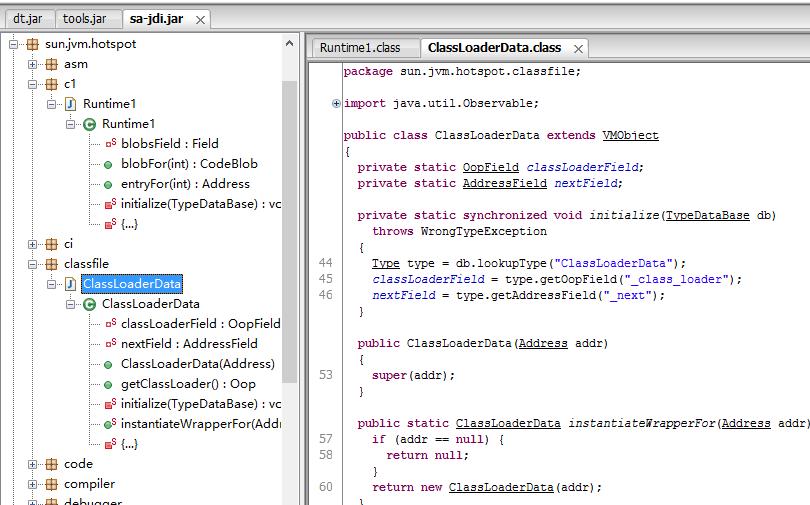The height and width of the screenshot is (505, 810).
Task: Open the Runtime1.class editor tab
Action: click(360, 48)
